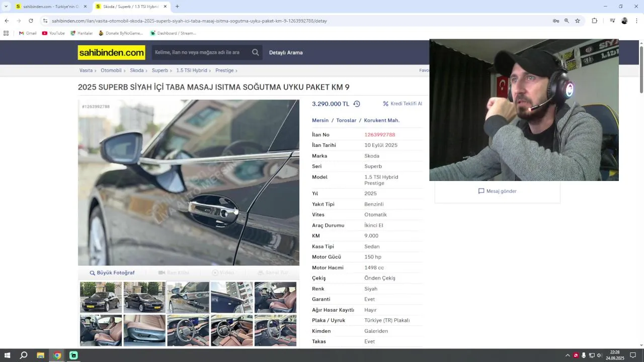Image resolution: width=644 pixels, height=362 pixels.
Task: Switch to the sahibinden.com Türkiye'nin tab
Action: (51, 7)
